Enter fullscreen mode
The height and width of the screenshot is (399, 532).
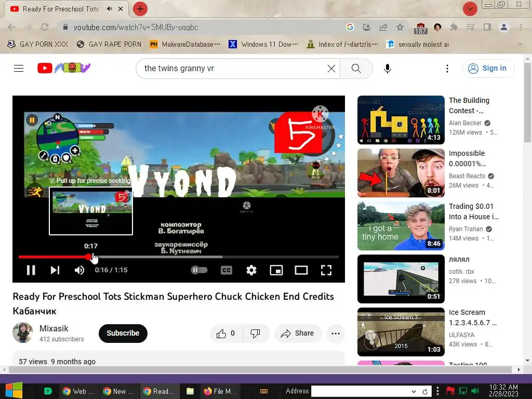click(326, 270)
